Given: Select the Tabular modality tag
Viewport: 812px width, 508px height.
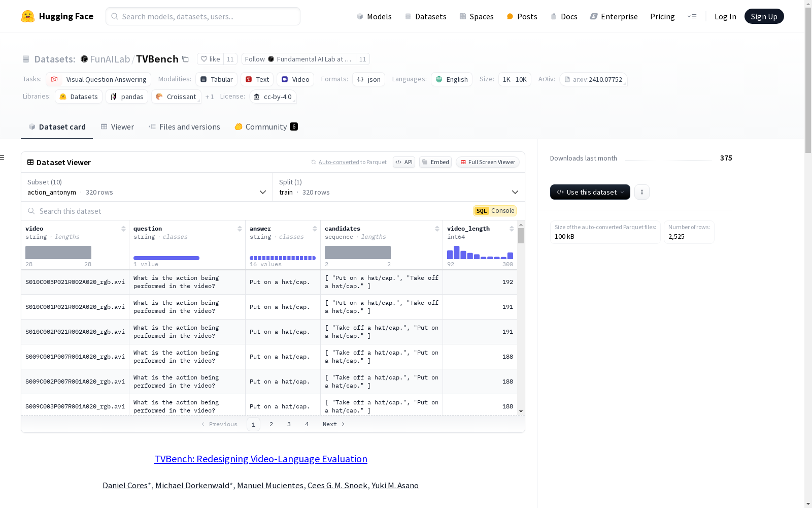Looking at the screenshot, I should pos(216,80).
